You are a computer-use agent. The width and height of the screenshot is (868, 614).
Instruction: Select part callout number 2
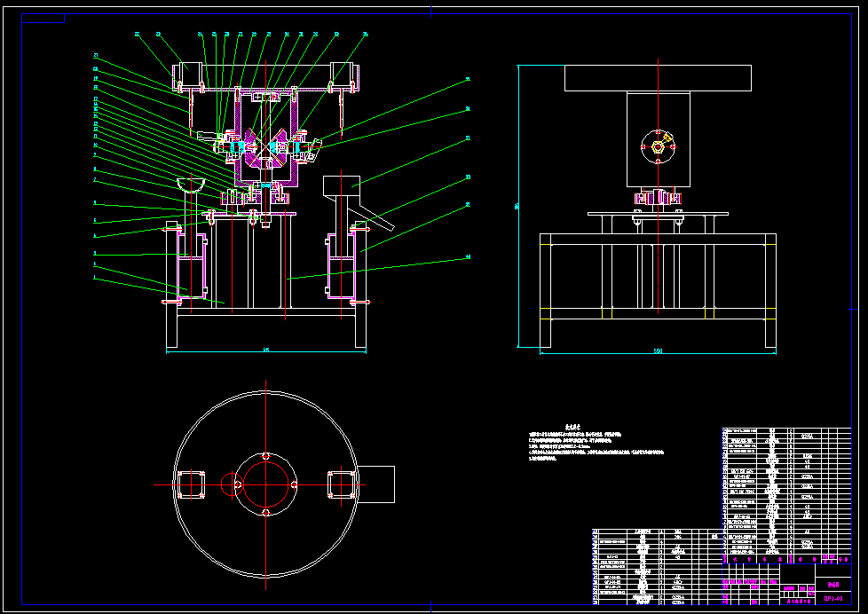point(95,264)
